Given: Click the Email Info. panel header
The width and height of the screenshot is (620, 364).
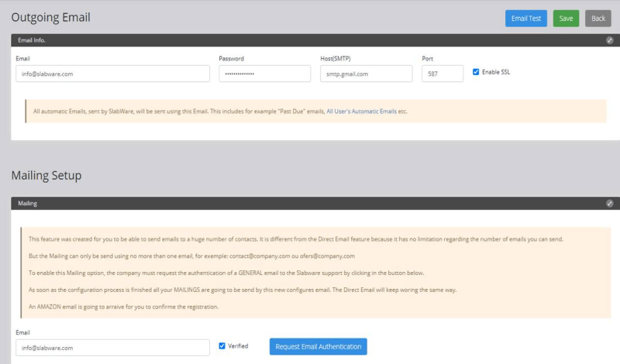Looking at the screenshot, I should [x=315, y=40].
